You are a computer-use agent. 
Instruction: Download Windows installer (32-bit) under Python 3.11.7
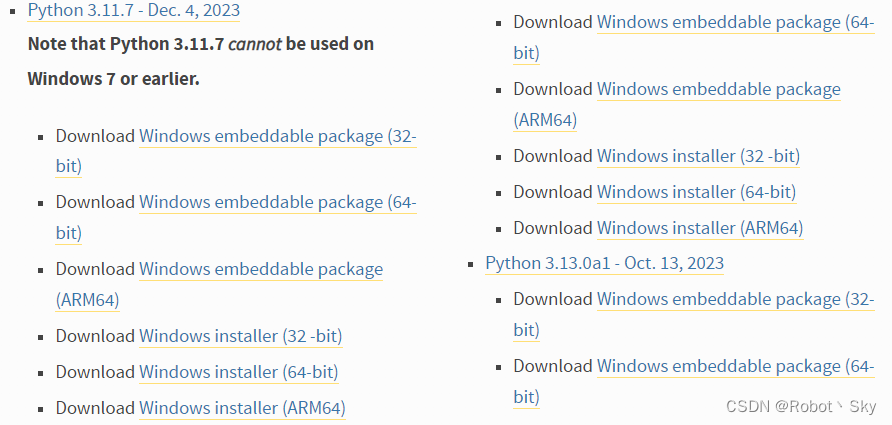click(x=241, y=336)
